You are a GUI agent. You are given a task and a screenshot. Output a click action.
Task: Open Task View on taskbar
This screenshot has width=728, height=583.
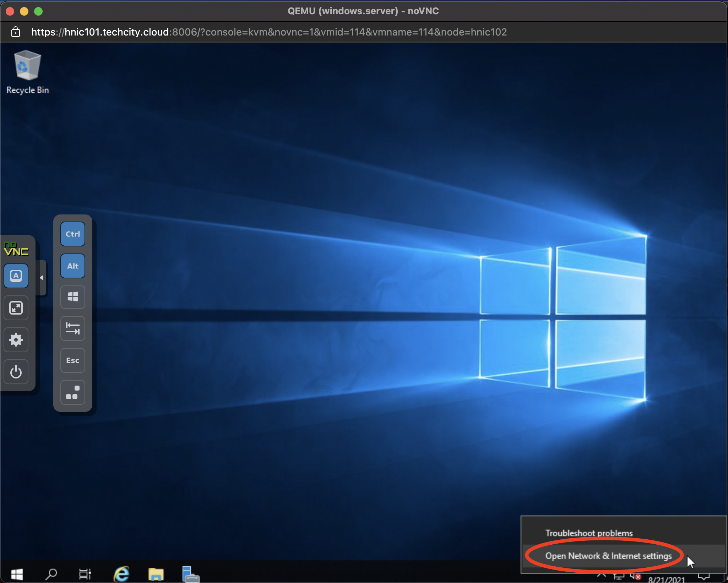click(85, 574)
